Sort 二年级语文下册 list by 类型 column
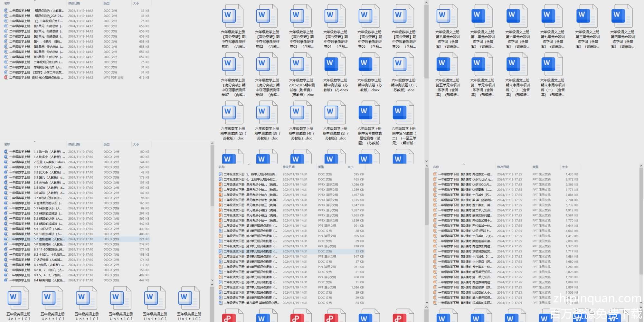Viewport: 644px width, 322px height. [321, 167]
